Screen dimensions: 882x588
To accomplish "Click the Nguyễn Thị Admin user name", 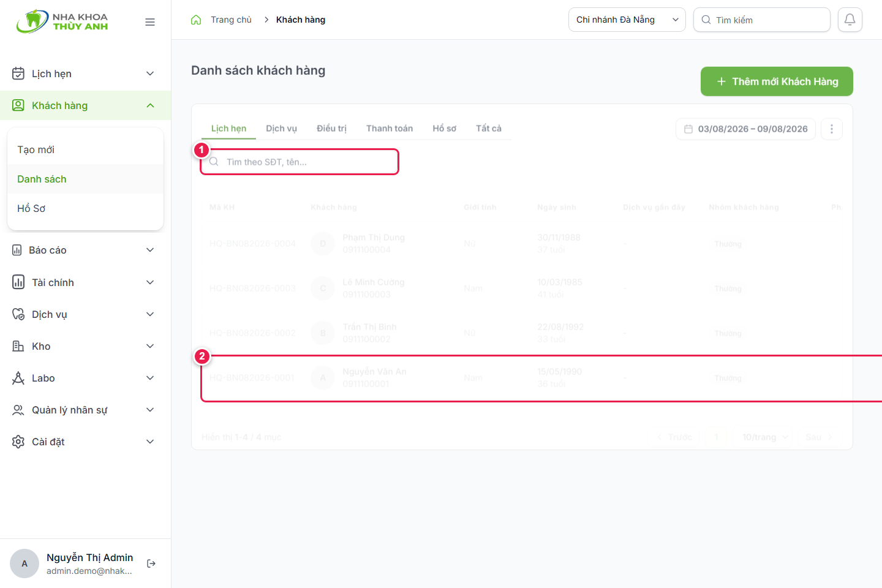I will tap(90, 557).
